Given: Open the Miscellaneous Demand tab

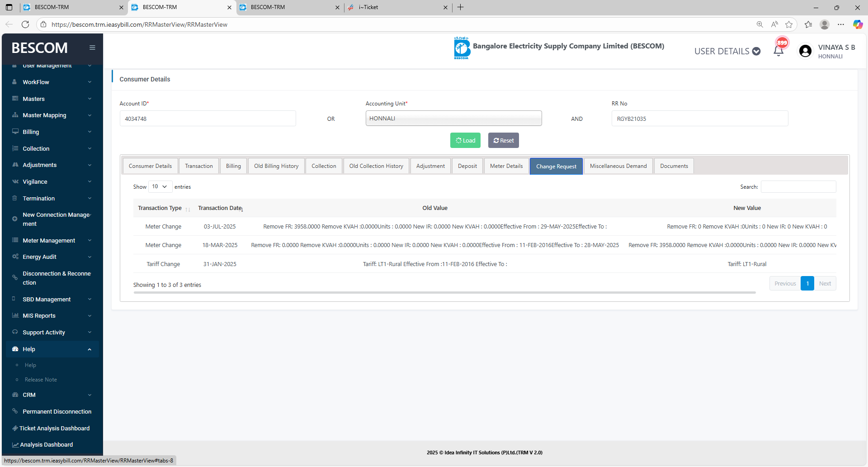Looking at the screenshot, I should (x=618, y=166).
